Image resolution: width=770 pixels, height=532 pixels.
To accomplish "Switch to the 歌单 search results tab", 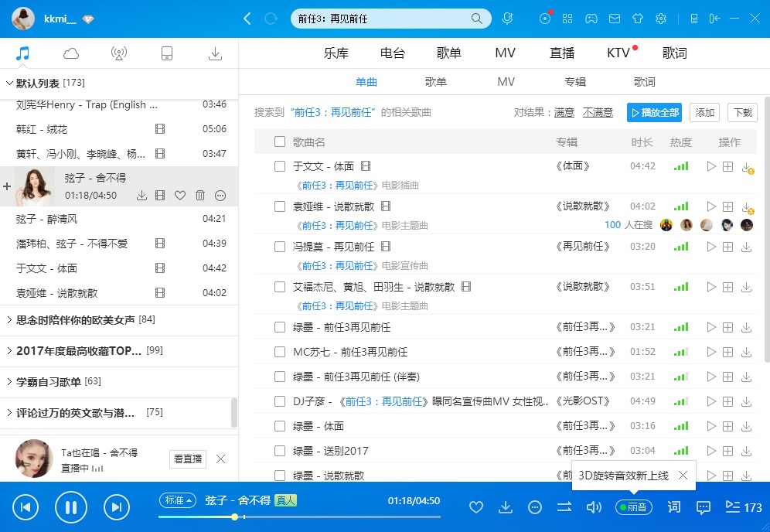I will 435,81.
